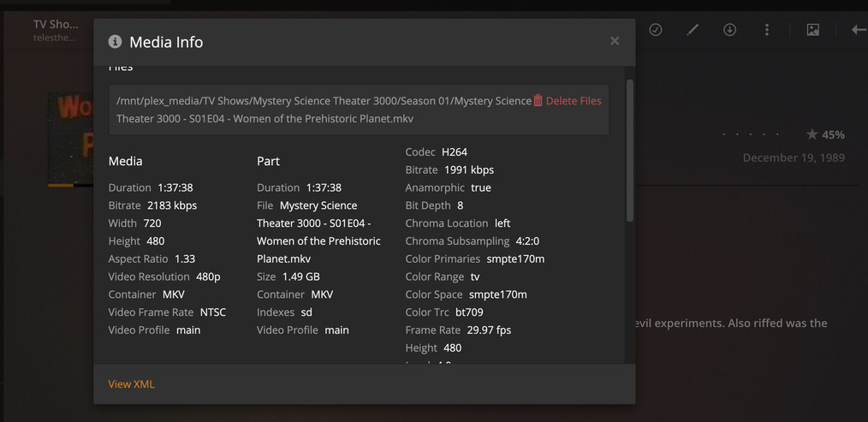
Task: Click the TV Sho... library breadcrumb
Action: pos(56,24)
